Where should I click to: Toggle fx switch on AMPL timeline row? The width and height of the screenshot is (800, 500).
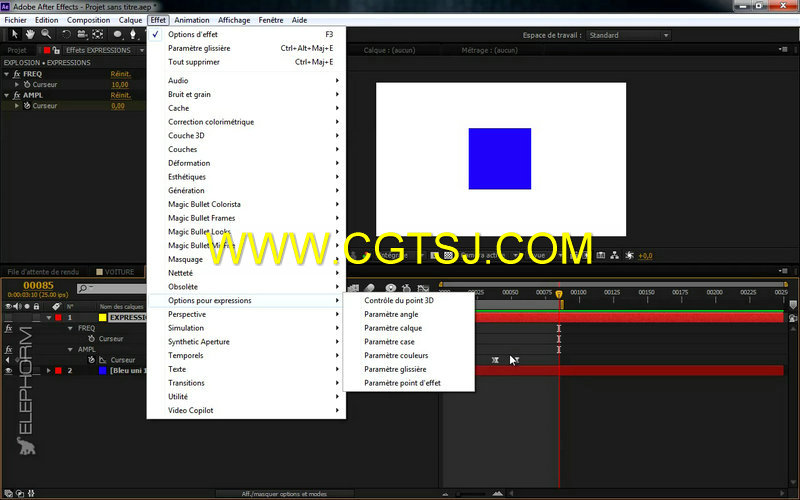(x=8, y=349)
